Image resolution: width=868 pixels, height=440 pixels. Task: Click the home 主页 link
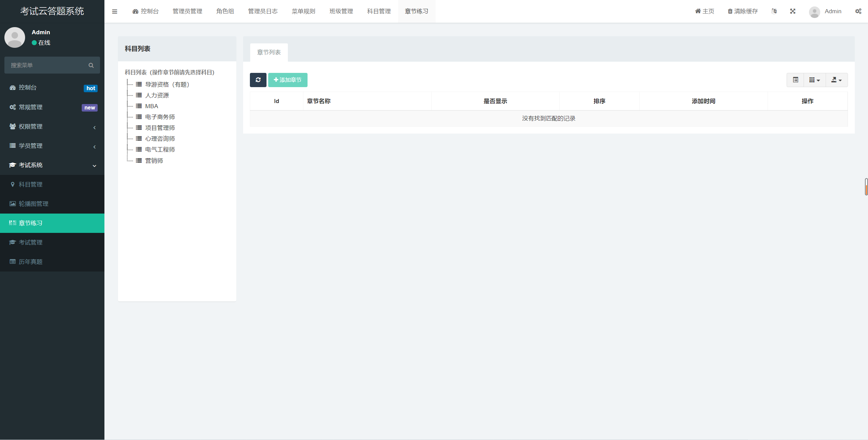[x=705, y=11]
